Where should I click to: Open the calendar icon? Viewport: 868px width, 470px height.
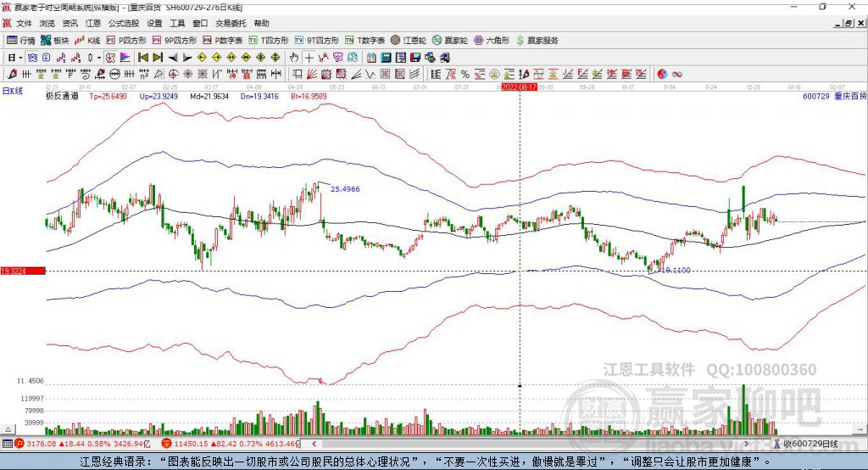tap(371, 58)
